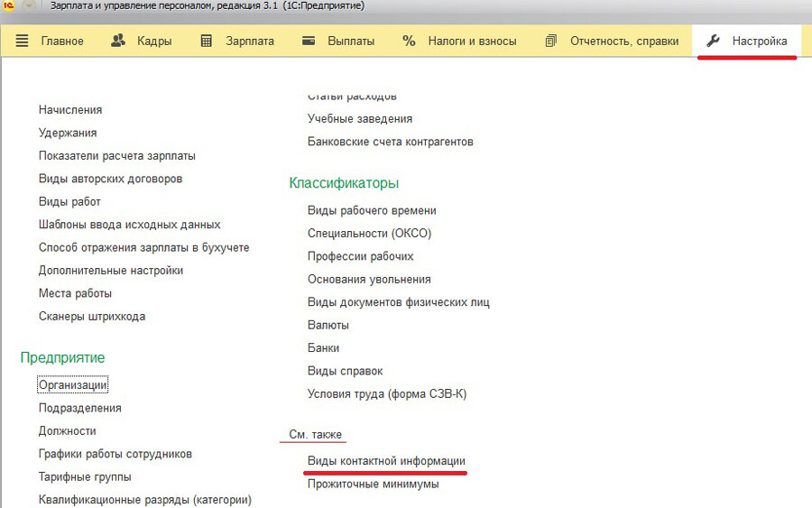This screenshot has height=508, width=812.
Task: Click the card icon for Выплаты
Action: click(x=309, y=41)
